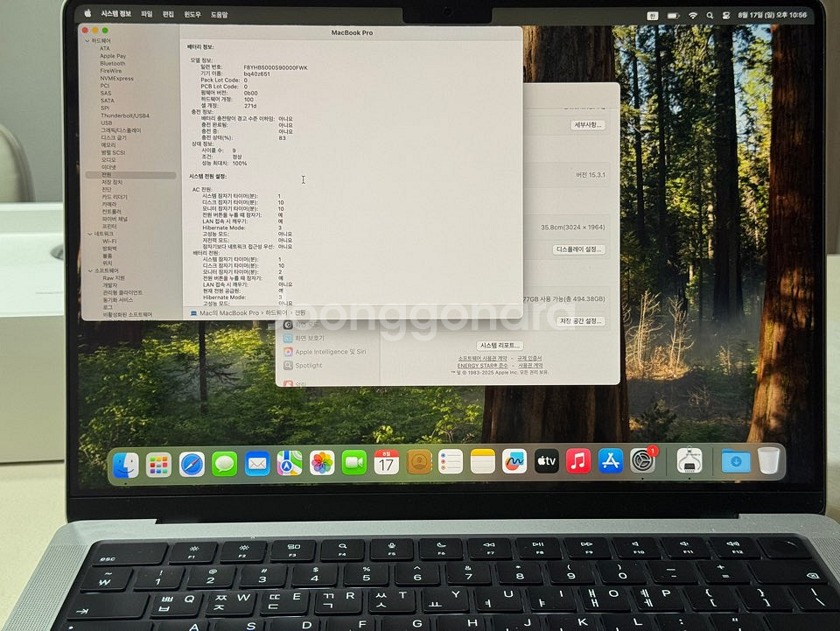Open the 도움말 menu
840x631 pixels.
coord(219,15)
